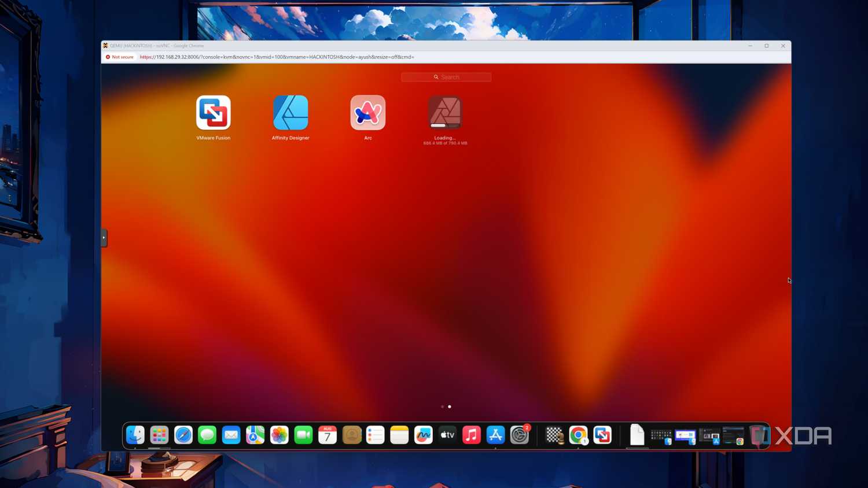The image size is (868, 488).
Task: Open Finder in the Dock
Action: pos(135,435)
